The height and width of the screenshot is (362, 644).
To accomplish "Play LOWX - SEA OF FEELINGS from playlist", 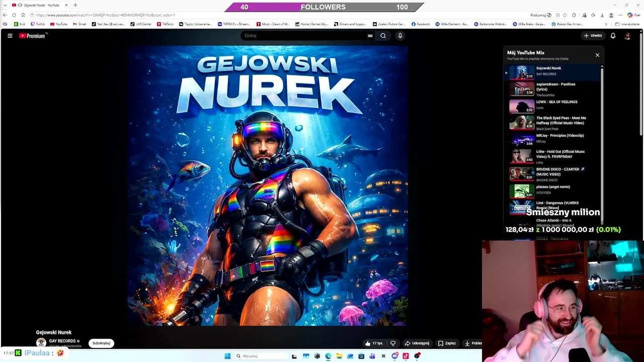I will coord(553,106).
